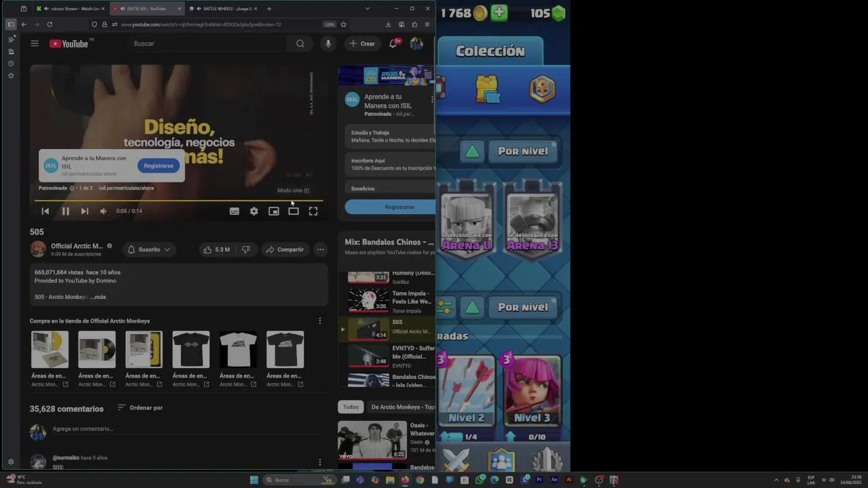Viewport: 868px width, 488px height.
Task: Open browser application menu
Action: pyautogui.click(x=427, y=24)
